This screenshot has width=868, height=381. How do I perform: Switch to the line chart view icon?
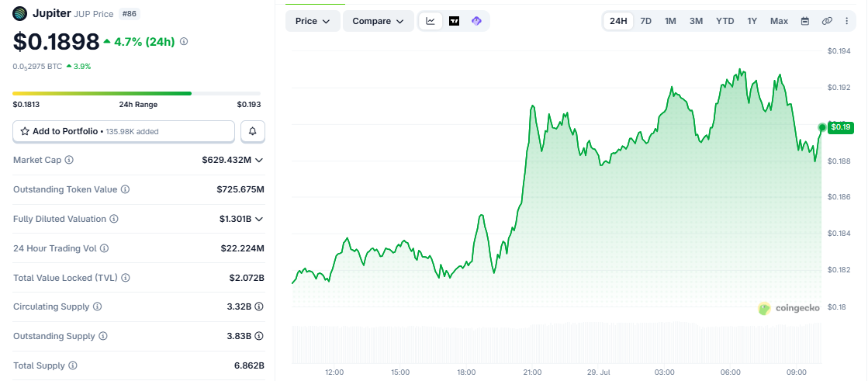pyautogui.click(x=431, y=21)
